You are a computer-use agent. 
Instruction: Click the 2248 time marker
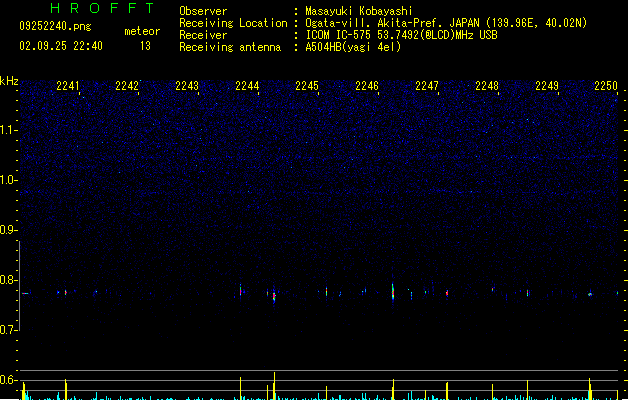(487, 86)
